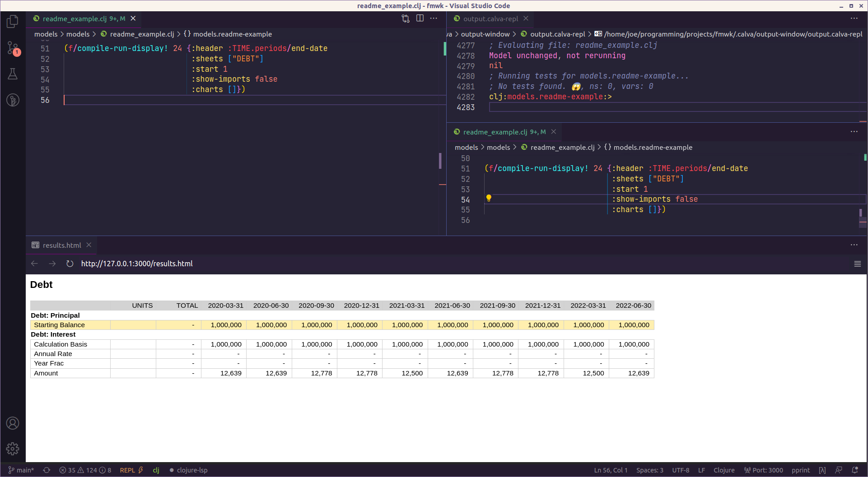Click the clojure-lsp status indicator

tap(188, 470)
